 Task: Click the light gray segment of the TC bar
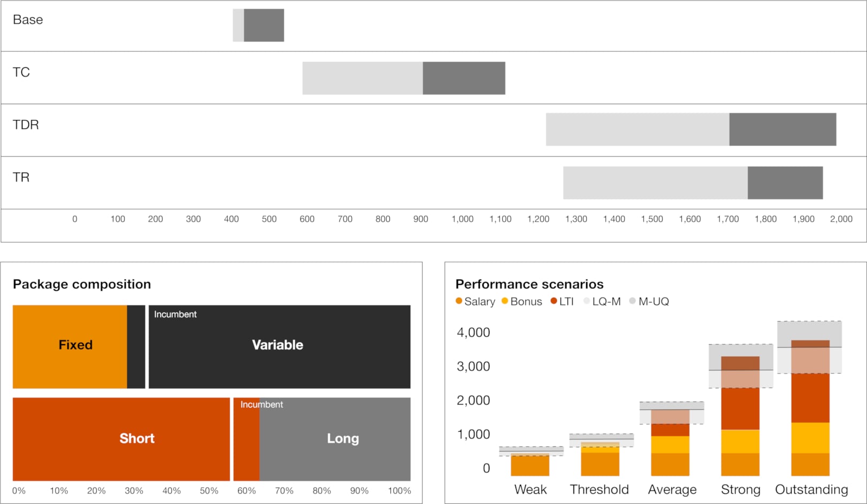tap(362, 78)
